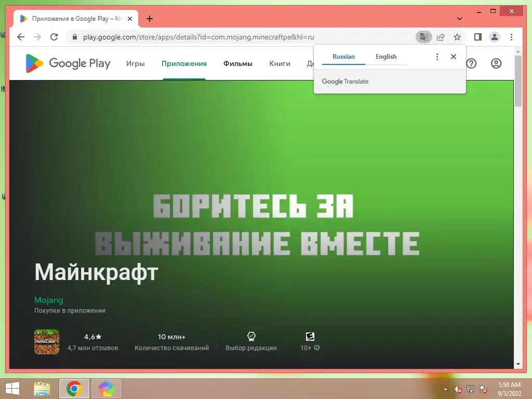The image size is (532, 399).
Task: Open the tab search dropdown arrow
Action: [459, 19]
